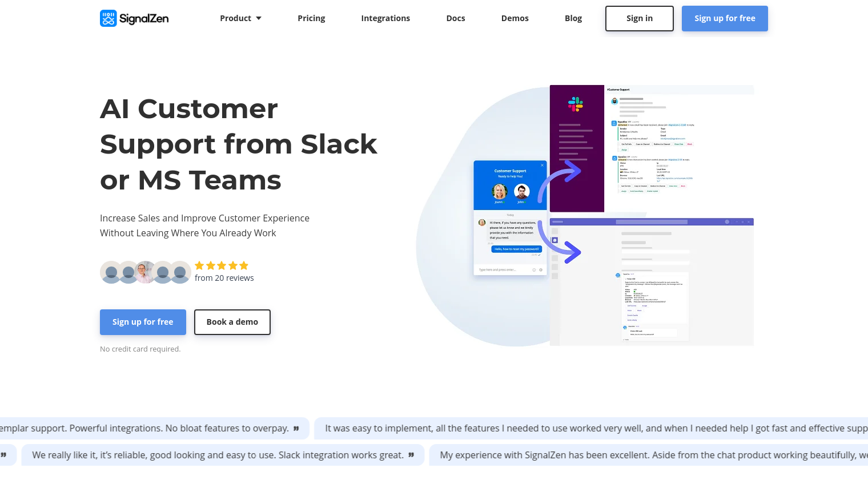Image resolution: width=868 pixels, height=488 pixels.
Task: Click the hero Sign up for free button
Action: click(143, 322)
